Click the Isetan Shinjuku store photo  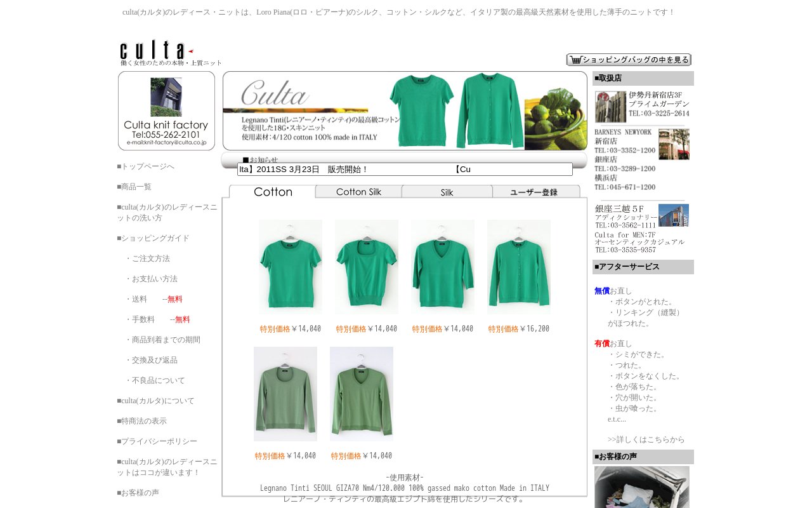[x=610, y=107]
